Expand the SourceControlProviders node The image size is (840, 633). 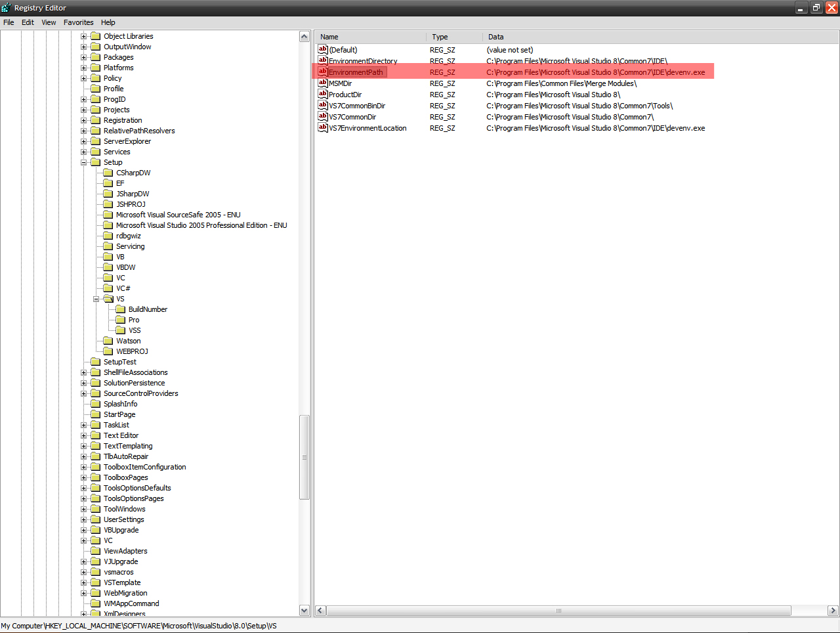pos(84,393)
